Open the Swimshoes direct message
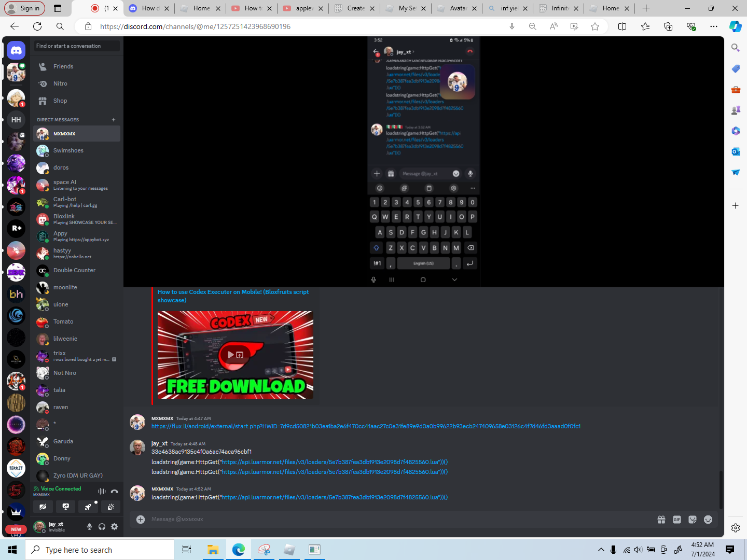The width and height of the screenshot is (747, 560). click(x=77, y=150)
